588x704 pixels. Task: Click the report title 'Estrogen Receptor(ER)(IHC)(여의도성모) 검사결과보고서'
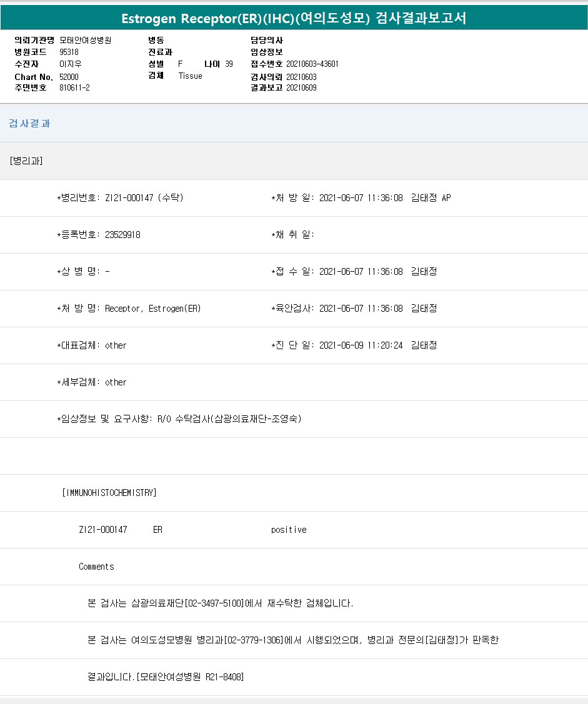click(294, 18)
